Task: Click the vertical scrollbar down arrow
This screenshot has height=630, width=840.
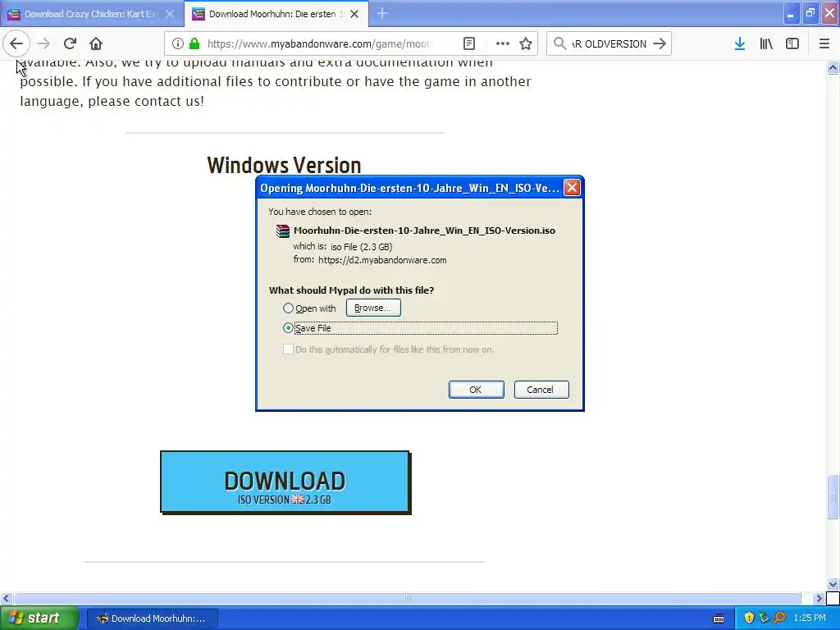Action: pos(833,584)
